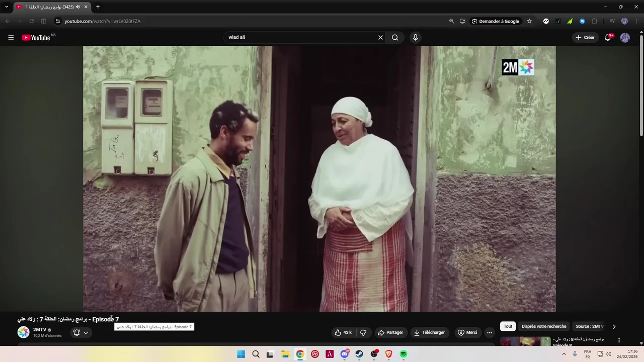Select the Tout filter chip
The width and height of the screenshot is (644, 362).
508,326
